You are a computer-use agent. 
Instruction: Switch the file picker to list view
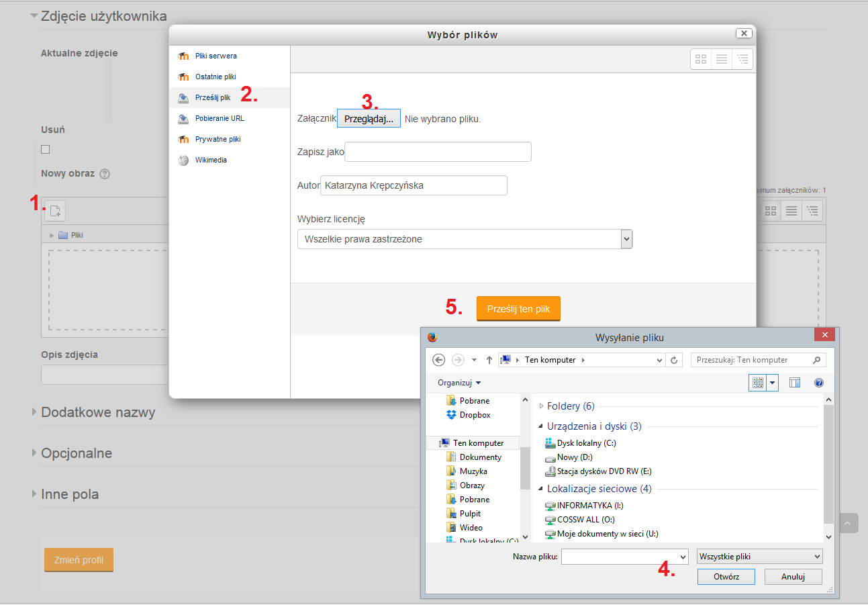[722, 59]
